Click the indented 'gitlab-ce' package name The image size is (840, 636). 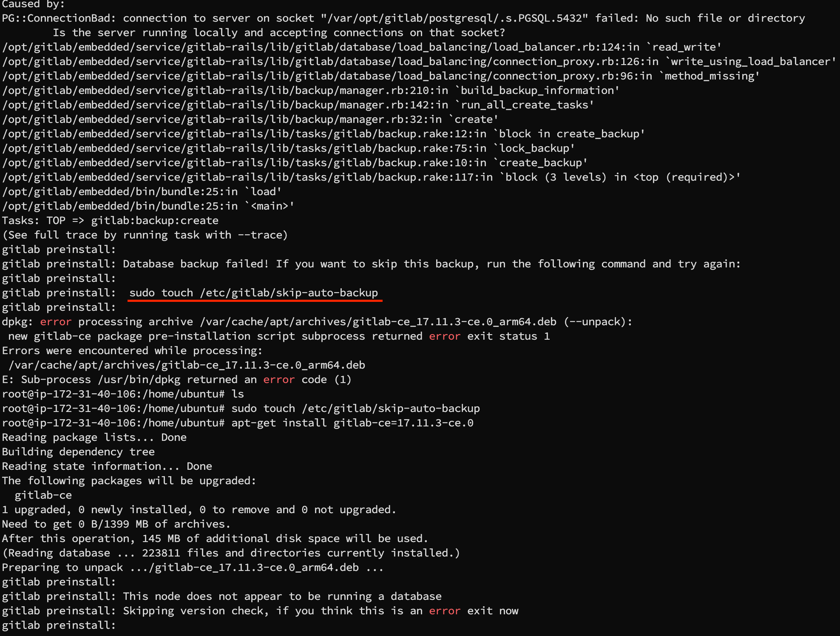[x=43, y=495]
